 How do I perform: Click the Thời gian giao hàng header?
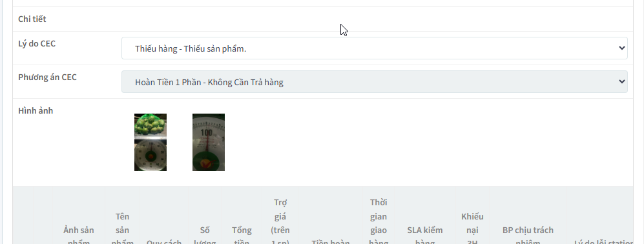(379, 222)
